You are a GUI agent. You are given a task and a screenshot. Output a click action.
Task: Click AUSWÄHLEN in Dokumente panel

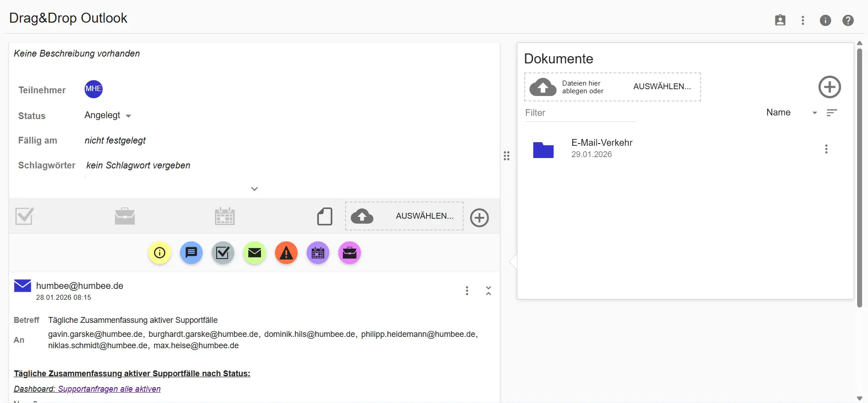[x=662, y=86]
